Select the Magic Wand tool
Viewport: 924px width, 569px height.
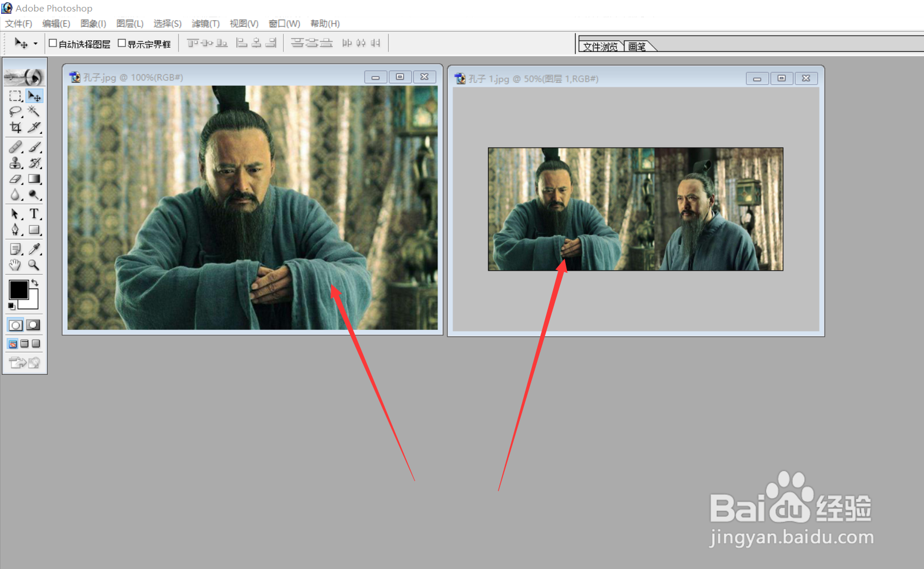(34, 111)
